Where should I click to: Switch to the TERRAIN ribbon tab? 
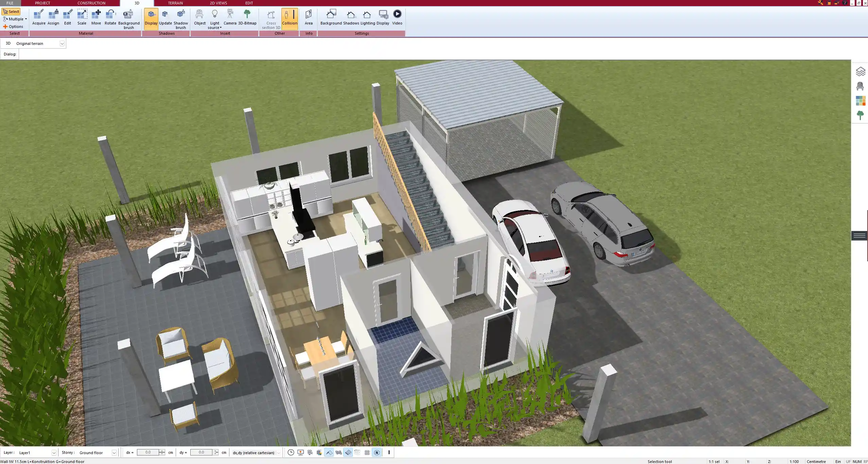[x=175, y=3]
